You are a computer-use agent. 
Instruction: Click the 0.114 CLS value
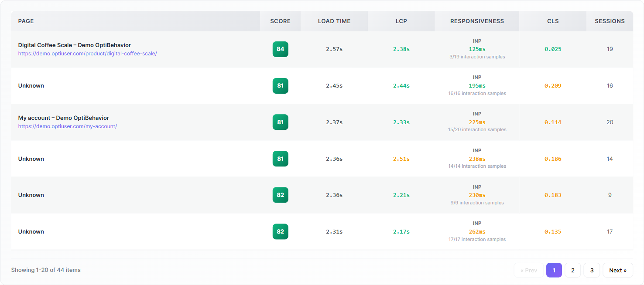pos(553,122)
